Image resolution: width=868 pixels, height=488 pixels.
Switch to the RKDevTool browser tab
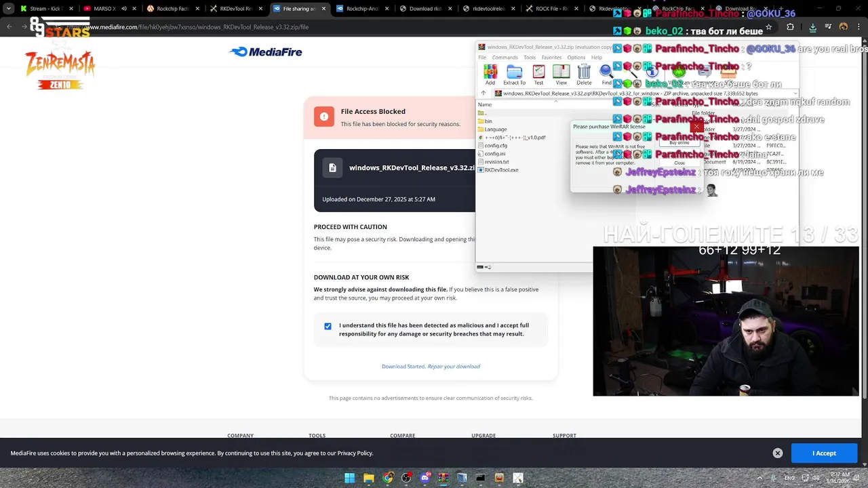tap(235, 9)
